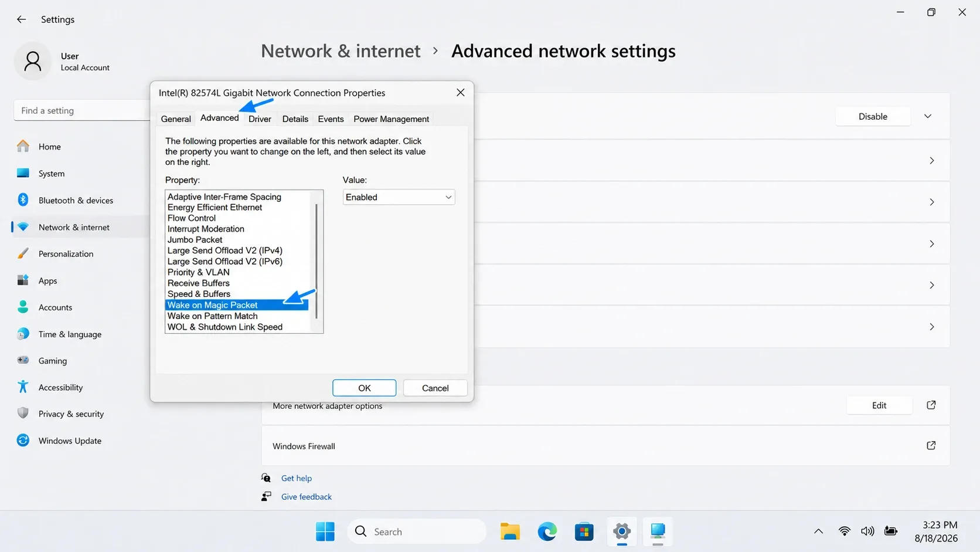
Task: Click the taskbar Search box
Action: coord(417,531)
